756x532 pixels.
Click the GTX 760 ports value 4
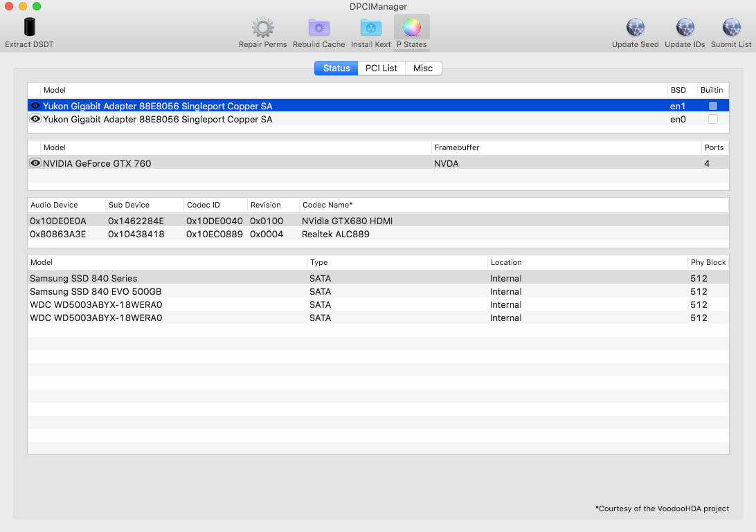pos(707,163)
